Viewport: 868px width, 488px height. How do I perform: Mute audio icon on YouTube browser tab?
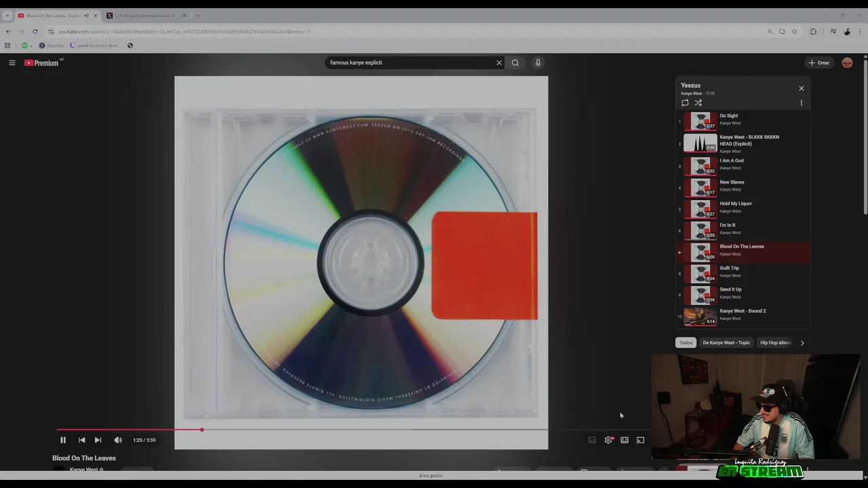tap(86, 16)
